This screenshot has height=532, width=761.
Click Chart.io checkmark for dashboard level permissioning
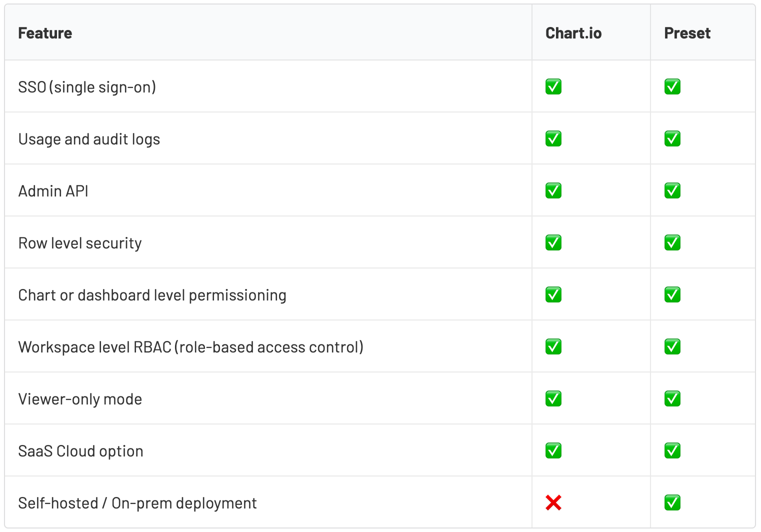[x=553, y=294]
